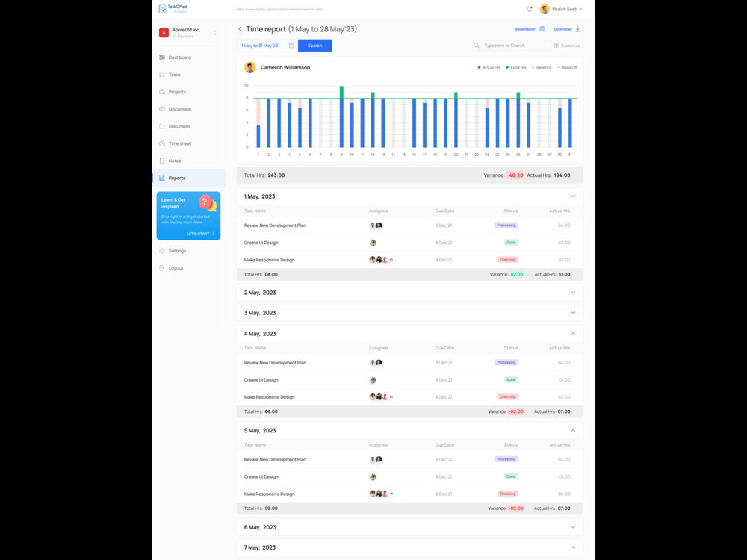Image resolution: width=747 pixels, height=560 pixels.
Task: Click the red -48:20 variance value
Action: click(x=515, y=175)
